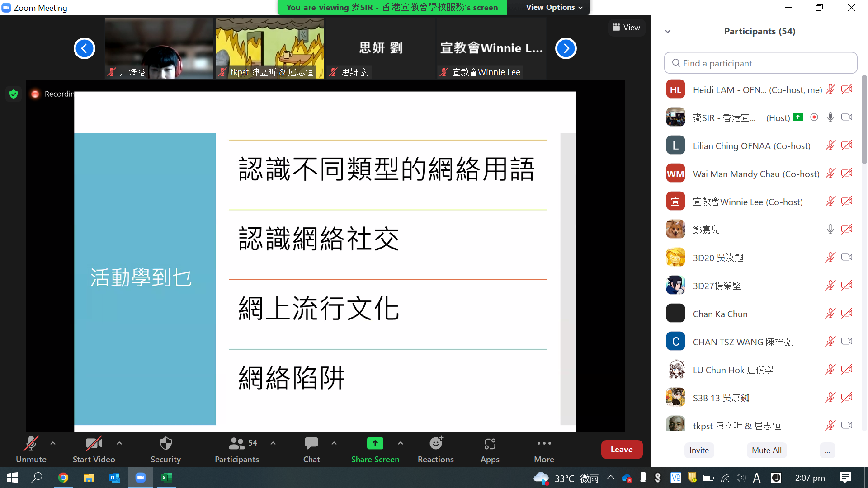The width and height of the screenshot is (868, 488).
Task: Expand audio options caret beside Unmute
Action: coord(53,443)
